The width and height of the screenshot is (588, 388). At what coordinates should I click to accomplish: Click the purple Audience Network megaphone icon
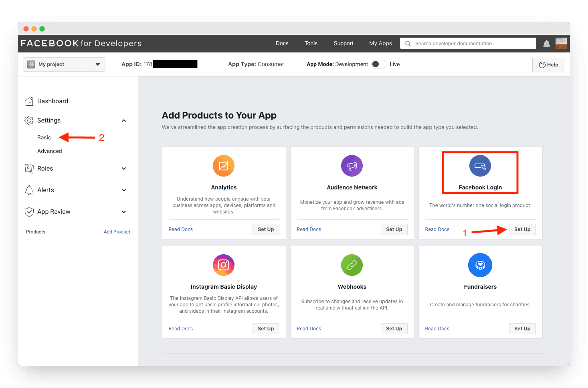coord(352,166)
